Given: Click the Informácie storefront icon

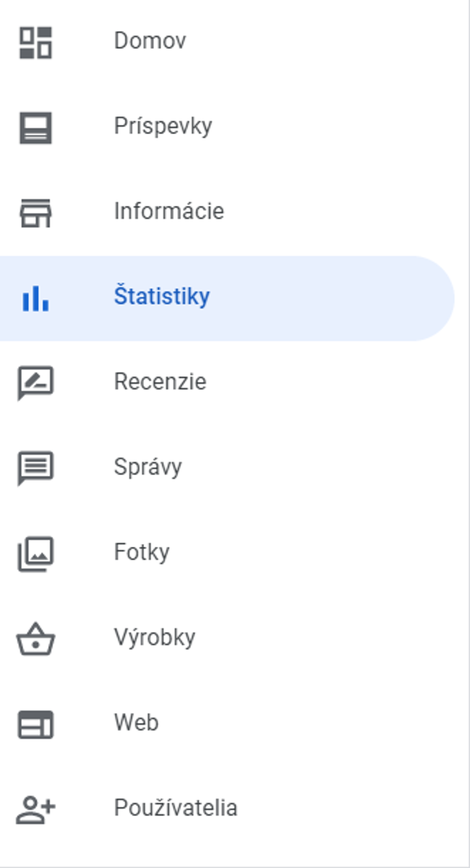Looking at the screenshot, I should tap(36, 213).
